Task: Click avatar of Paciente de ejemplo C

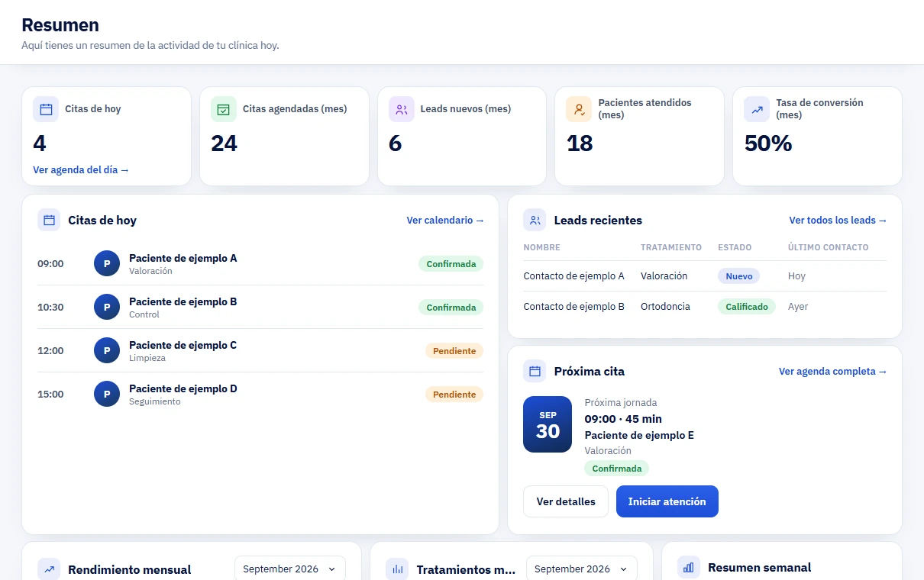Action: tap(107, 351)
